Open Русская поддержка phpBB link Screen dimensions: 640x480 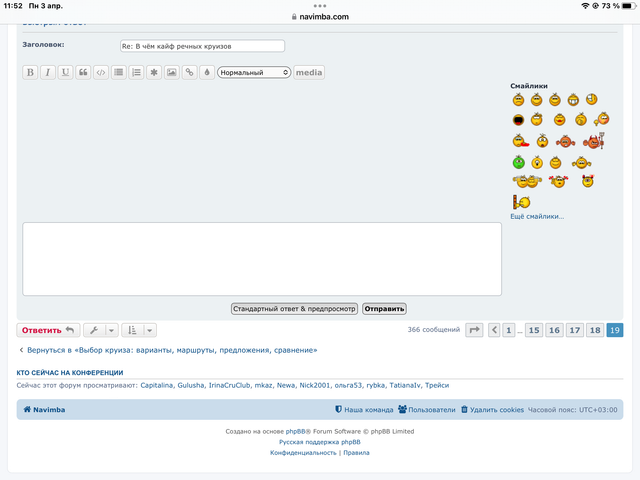tap(320, 442)
